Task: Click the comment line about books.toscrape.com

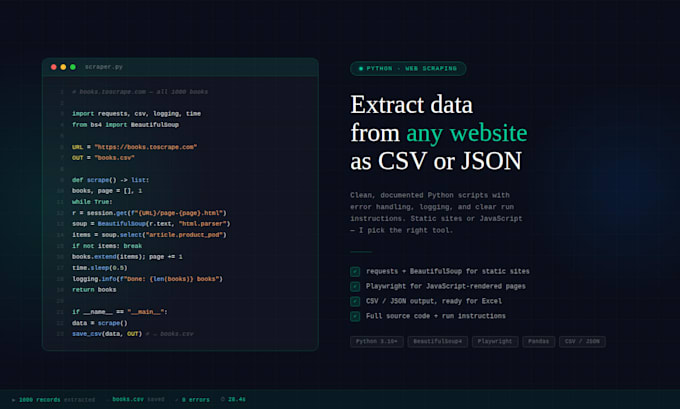Action: coord(140,92)
